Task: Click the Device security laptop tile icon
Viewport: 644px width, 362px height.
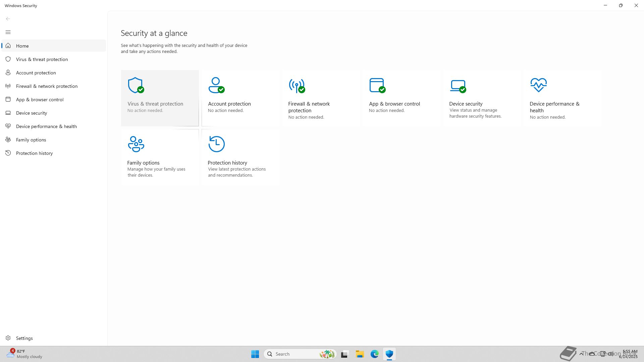Action: point(458,85)
